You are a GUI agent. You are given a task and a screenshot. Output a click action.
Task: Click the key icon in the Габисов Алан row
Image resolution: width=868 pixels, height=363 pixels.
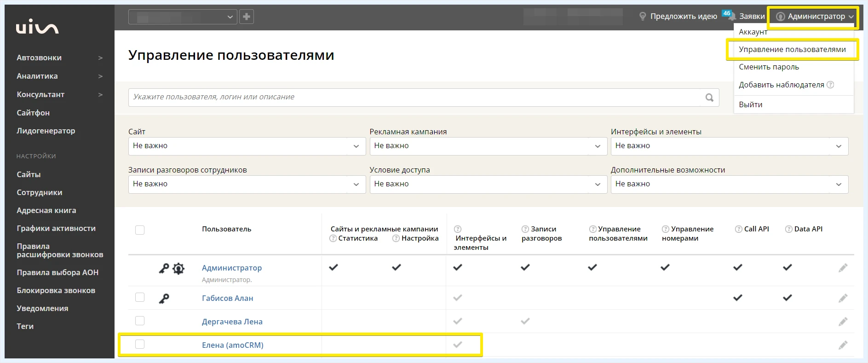click(x=164, y=299)
